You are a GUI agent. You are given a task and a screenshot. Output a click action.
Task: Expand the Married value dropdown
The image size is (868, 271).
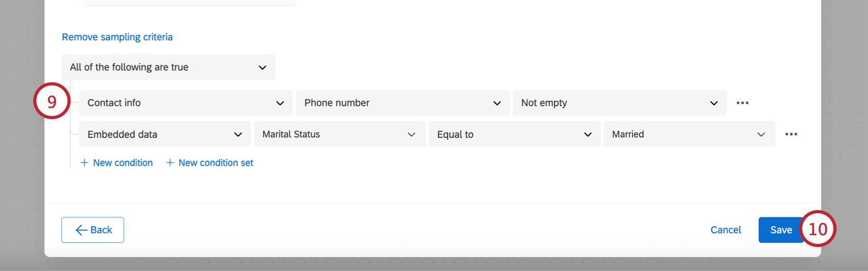(x=689, y=134)
